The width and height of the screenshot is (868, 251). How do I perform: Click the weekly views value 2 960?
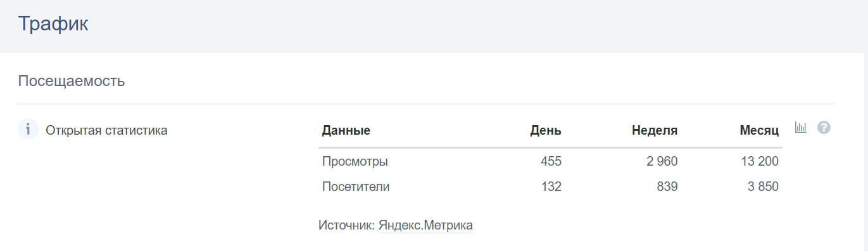662,162
